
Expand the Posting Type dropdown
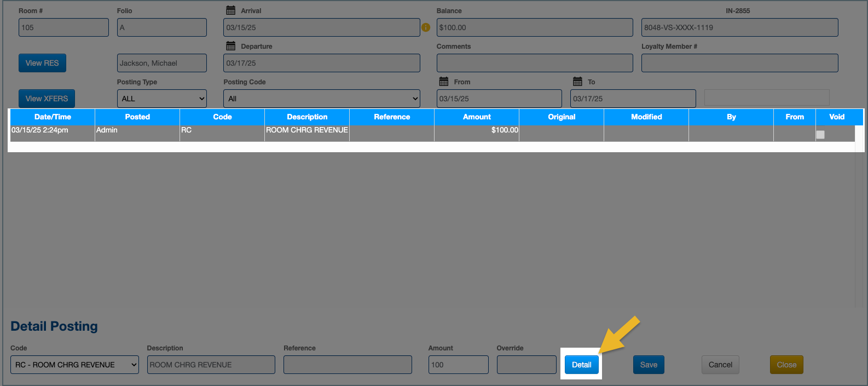click(162, 99)
